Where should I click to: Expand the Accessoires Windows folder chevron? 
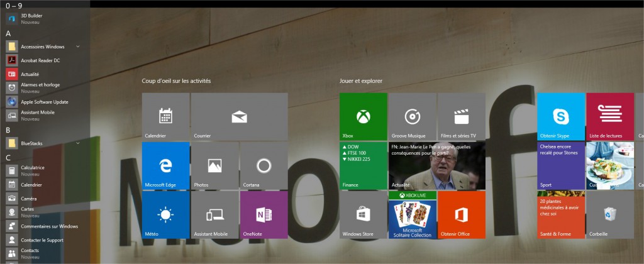point(77,47)
